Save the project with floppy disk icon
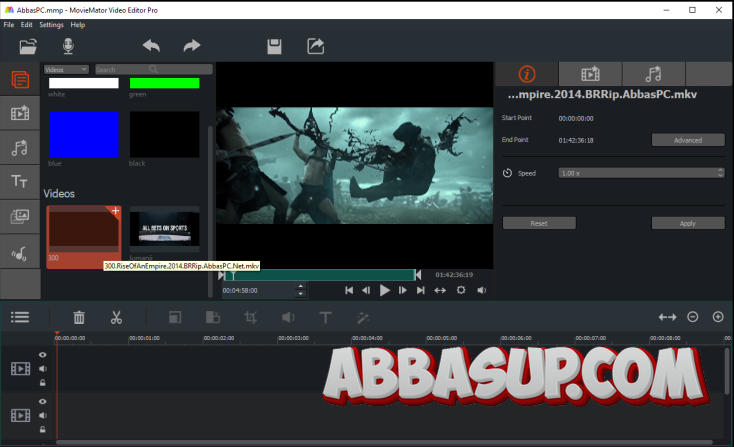The height and width of the screenshot is (447, 734). (x=274, y=46)
